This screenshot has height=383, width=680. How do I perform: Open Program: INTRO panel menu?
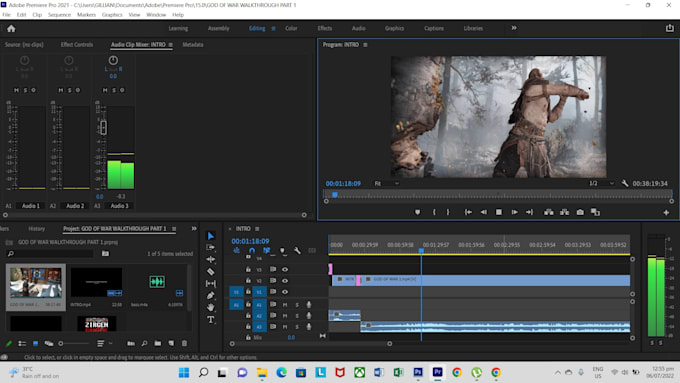click(365, 45)
